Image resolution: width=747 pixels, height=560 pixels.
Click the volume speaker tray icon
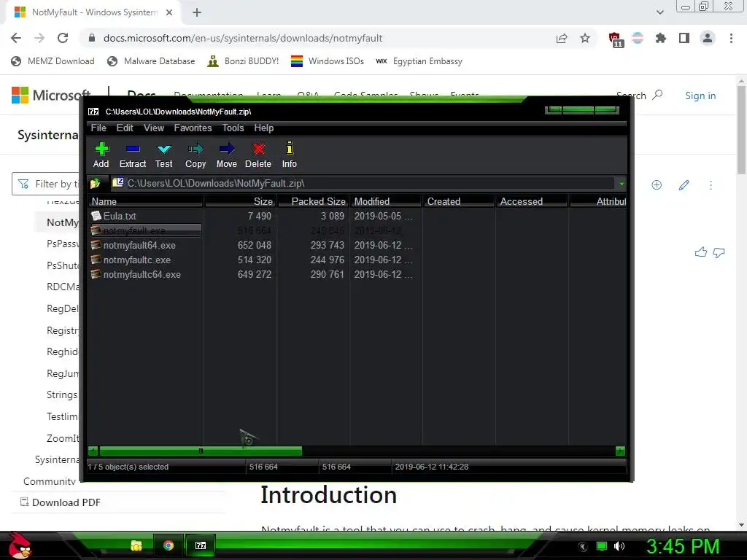point(619,546)
